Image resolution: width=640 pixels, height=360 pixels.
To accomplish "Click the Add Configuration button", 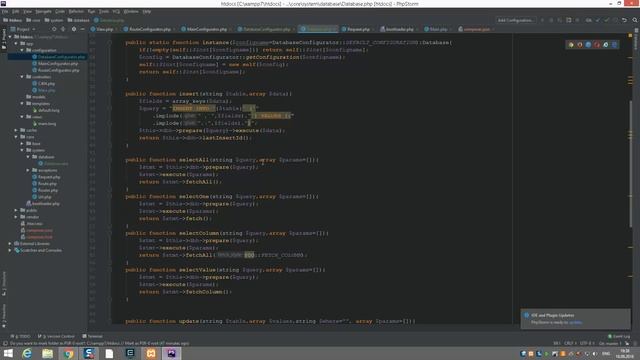I will click(x=516, y=20).
